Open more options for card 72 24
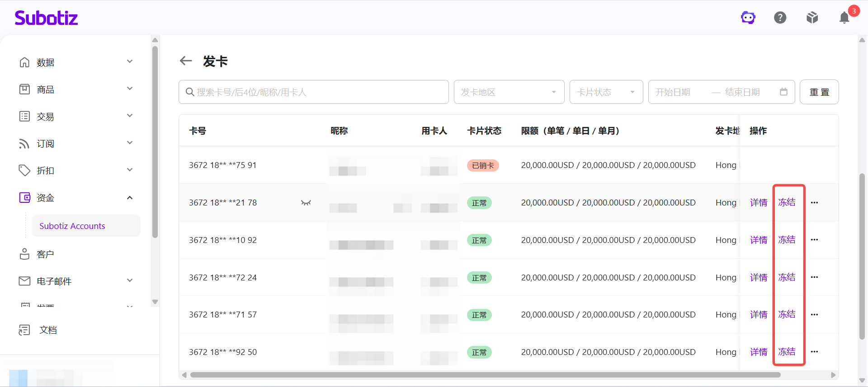The width and height of the screenshot is (868, 387). [814, 277]
